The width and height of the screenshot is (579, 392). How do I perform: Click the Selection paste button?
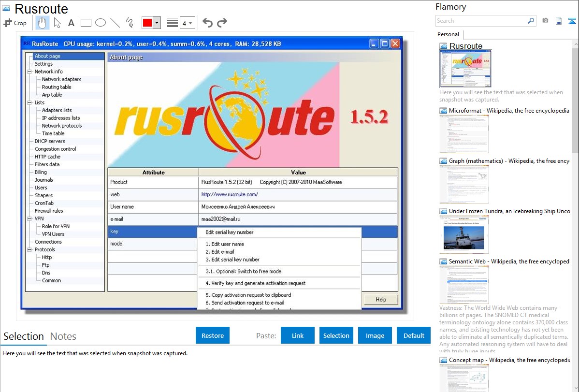click(x=336, y=335)
